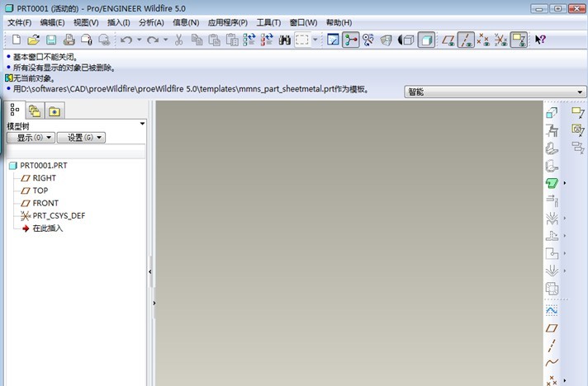Screen dimensions: 588x386
Task: Click the printer icon in the toolbar
Action: 69,40
